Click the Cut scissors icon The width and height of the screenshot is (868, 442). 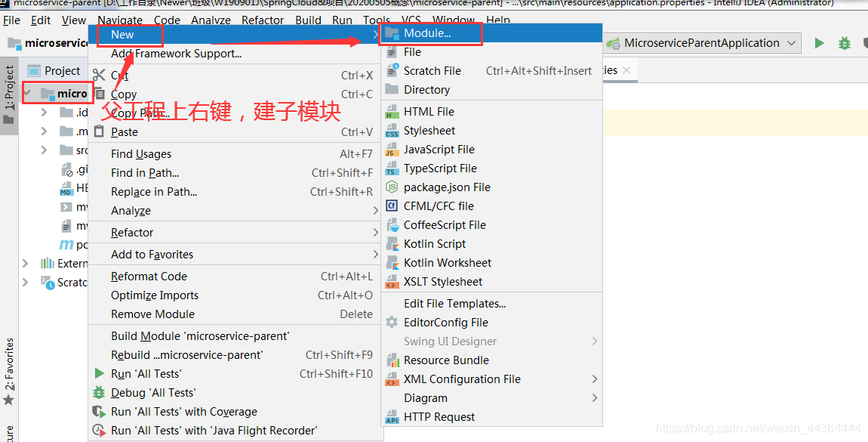(x=99, y=76)
